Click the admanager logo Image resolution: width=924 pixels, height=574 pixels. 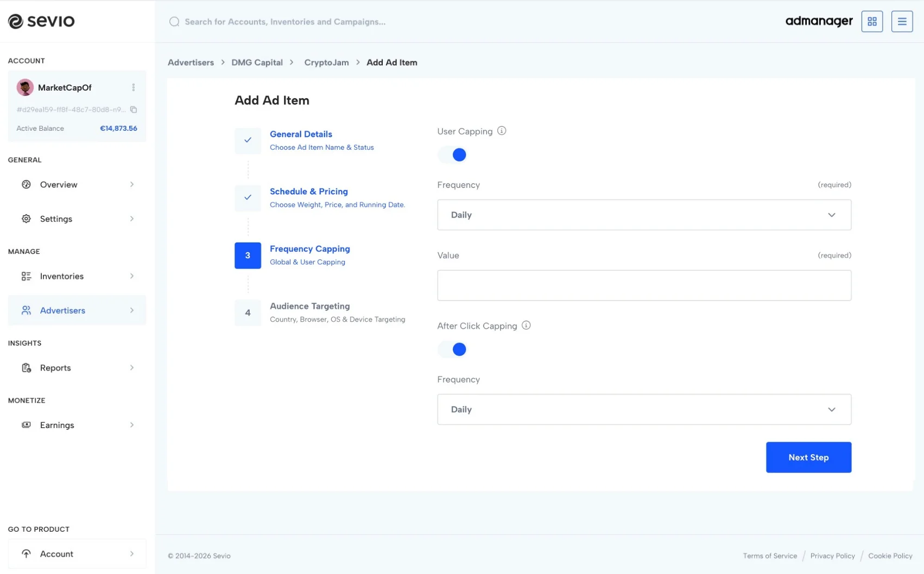(x=819, y=22)
